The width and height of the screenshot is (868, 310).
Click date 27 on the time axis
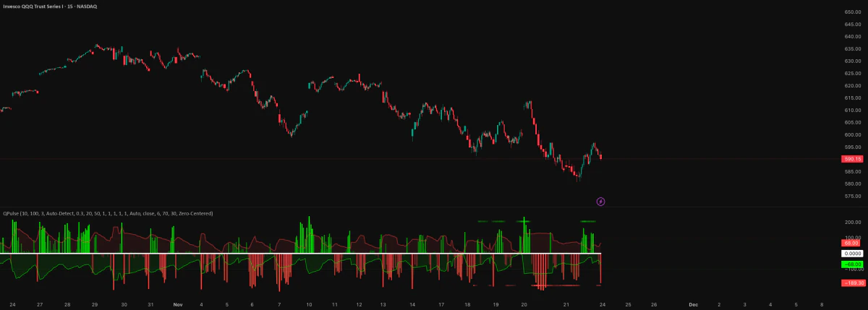coord(40,304)
